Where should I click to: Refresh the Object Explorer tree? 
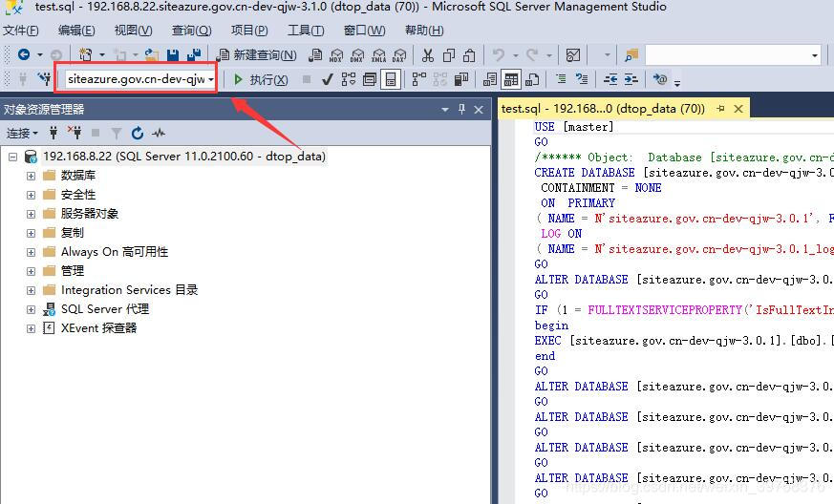[138, 133]
